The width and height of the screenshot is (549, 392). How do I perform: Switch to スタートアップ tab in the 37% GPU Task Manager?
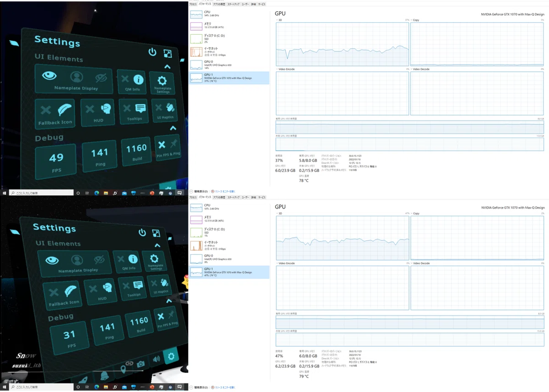point(234,4)
